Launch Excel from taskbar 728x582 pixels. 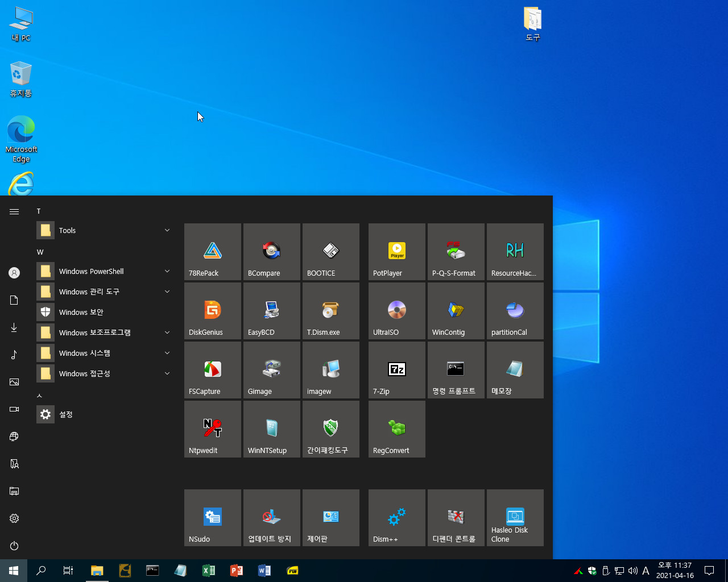coord(209,571)
